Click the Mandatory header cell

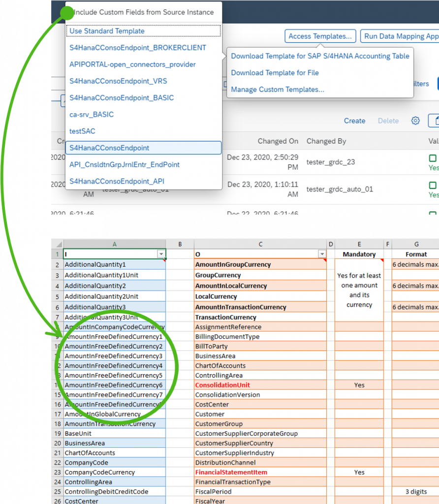pos(359,254)
